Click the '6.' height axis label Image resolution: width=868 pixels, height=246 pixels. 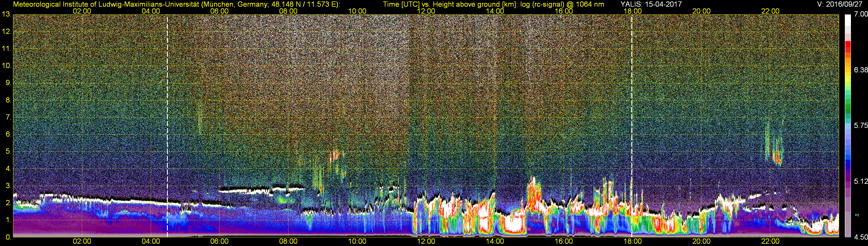click(9, 135)
